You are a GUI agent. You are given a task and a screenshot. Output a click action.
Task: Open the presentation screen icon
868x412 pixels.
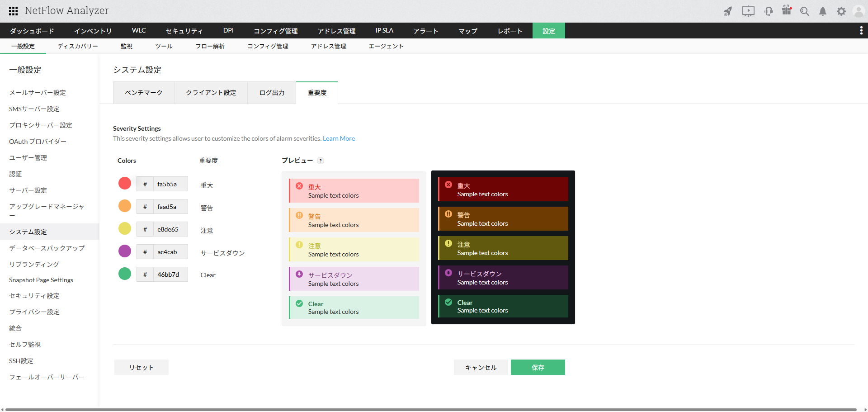tap(748, 11)
